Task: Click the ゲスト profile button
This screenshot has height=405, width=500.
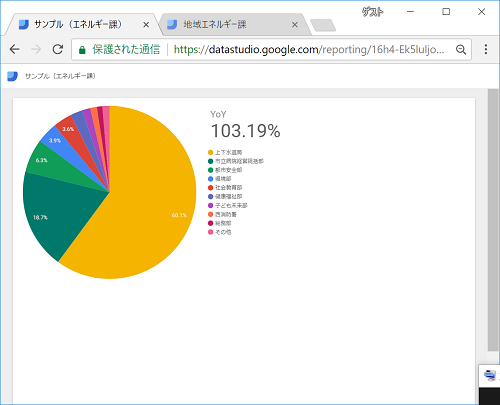Action: click(x=373, y=12)
